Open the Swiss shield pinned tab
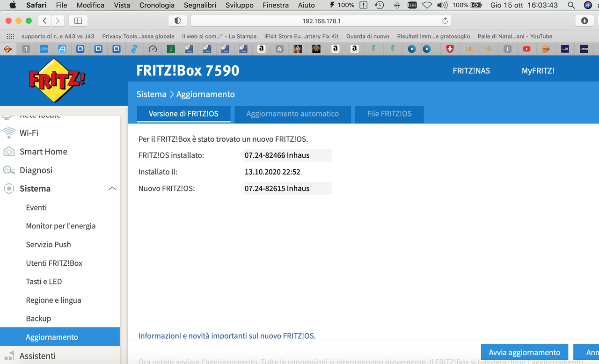The image size is (599, 364). click(450, 49)
